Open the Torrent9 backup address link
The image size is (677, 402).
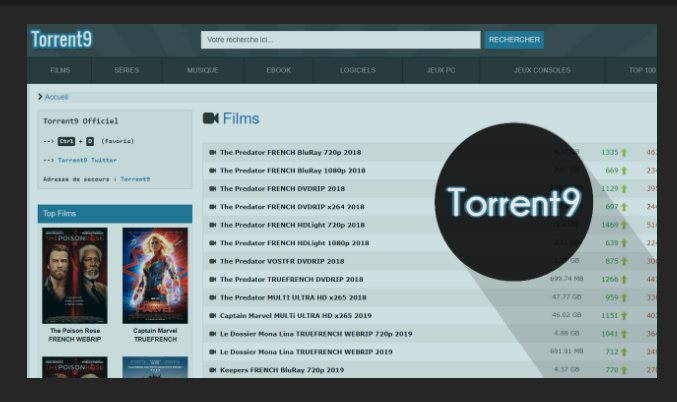pyautogui.click(x=135, y=179)
